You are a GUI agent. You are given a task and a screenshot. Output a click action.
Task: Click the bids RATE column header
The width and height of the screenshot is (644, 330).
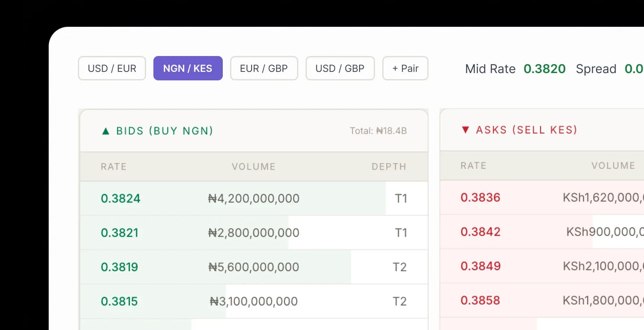click(x=114, y=166)
